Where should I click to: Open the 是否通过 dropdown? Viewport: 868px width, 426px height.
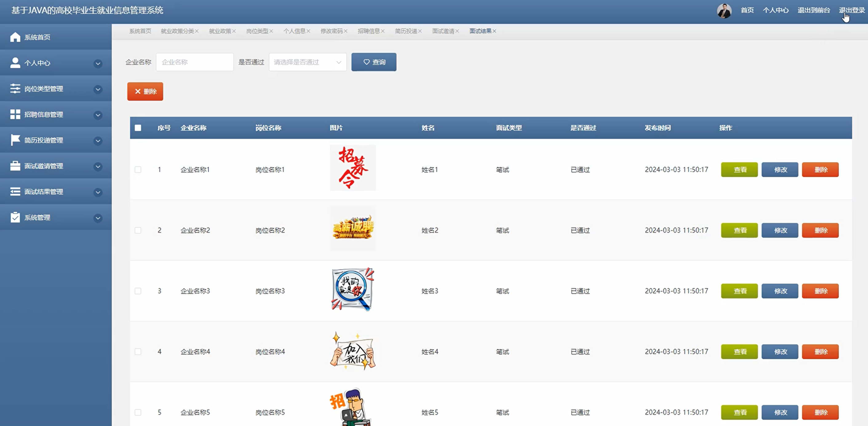click(308, 62)
